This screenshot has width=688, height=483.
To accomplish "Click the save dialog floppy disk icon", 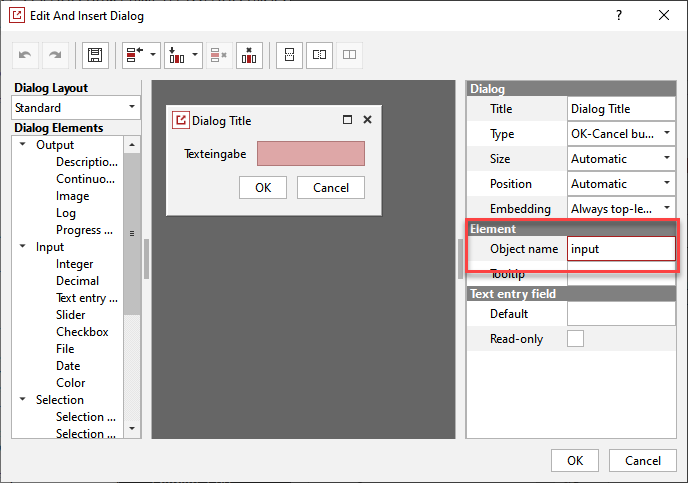I will [x=95, y=55].
